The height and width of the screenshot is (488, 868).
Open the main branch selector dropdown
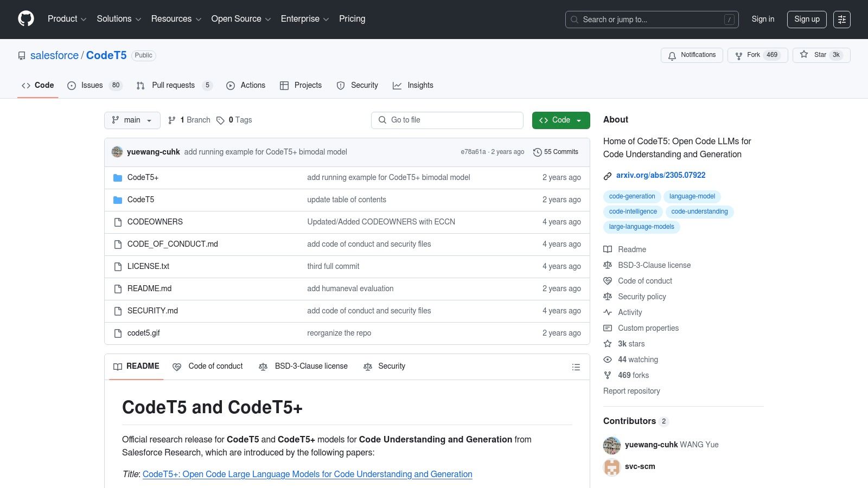coord(132,120)
